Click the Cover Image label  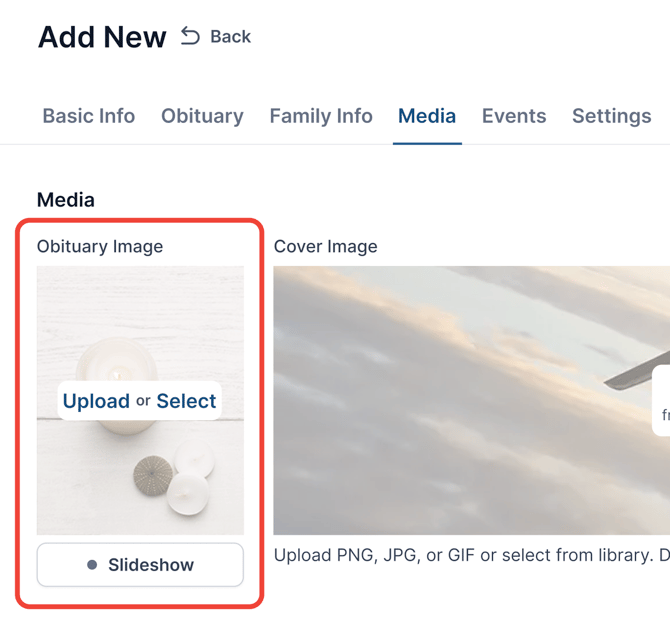click(x=326, y=246)
